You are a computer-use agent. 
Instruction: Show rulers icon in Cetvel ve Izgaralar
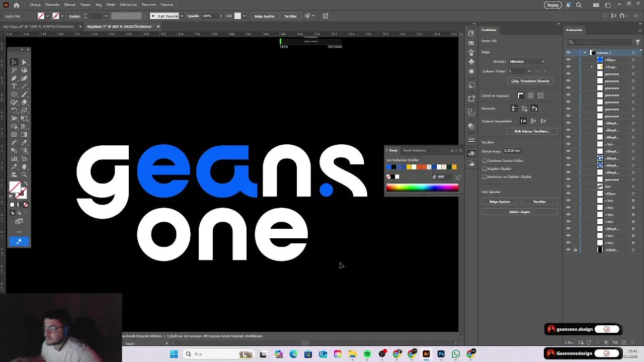[520, 96]
